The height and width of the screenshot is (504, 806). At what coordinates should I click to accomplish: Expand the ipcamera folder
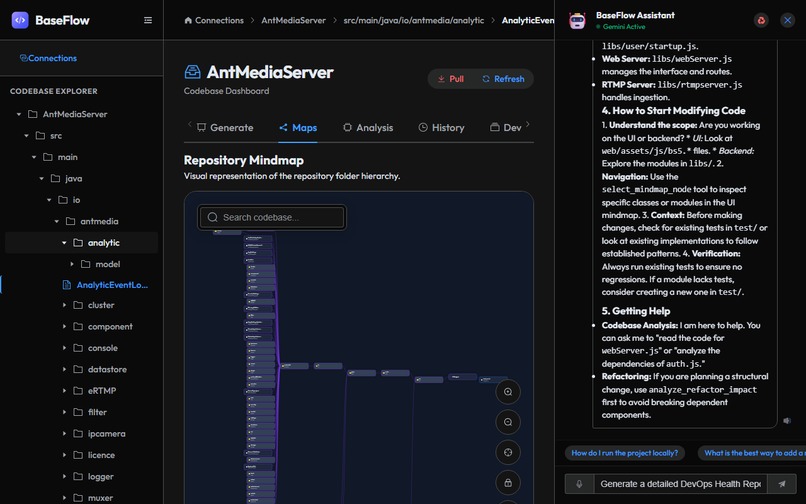[64, 434]
